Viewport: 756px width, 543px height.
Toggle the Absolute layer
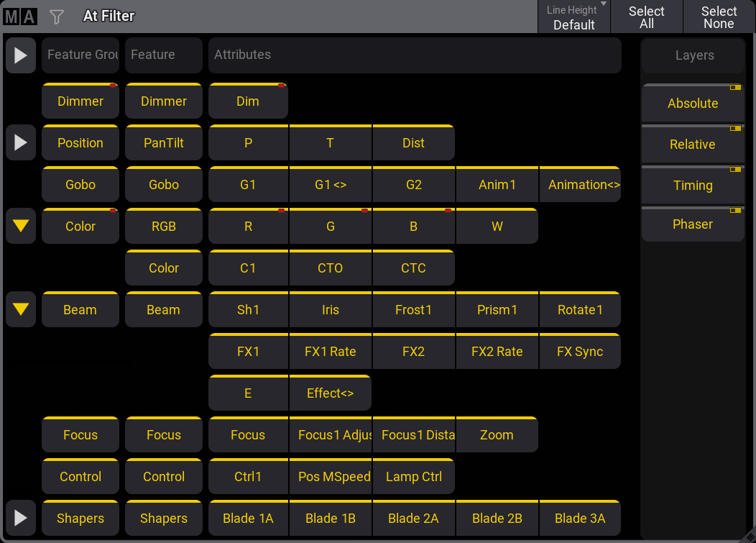(x=693, y=104)
